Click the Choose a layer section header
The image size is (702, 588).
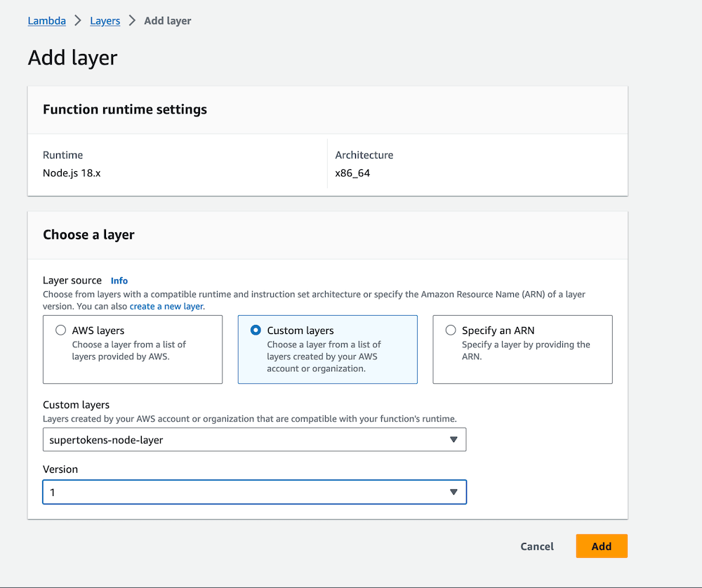pyautogui.click(x=88, y=234)
